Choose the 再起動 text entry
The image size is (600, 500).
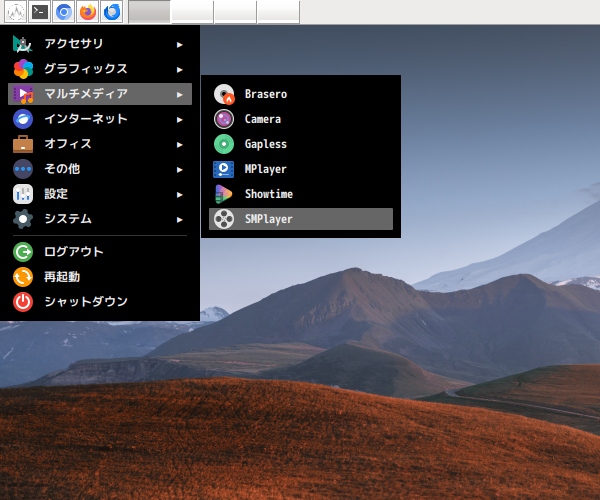click(x=62, y=277)
